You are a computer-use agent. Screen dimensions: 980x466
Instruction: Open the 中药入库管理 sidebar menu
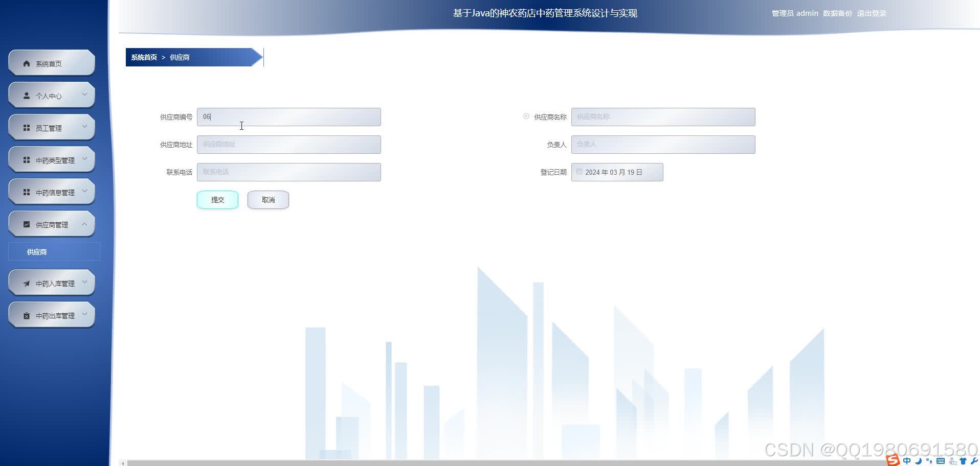click(x=52, y=283)
